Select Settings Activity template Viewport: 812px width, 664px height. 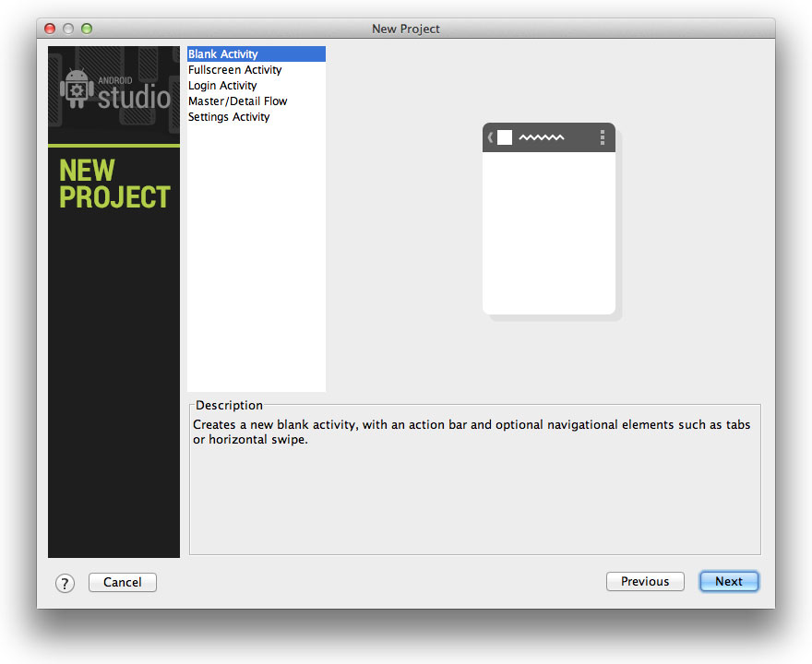257,117
